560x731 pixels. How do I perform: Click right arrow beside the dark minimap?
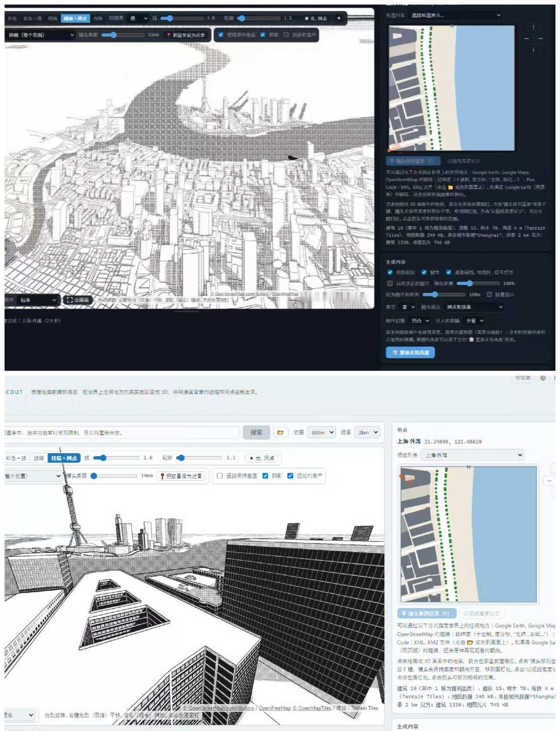click(540, 38)
